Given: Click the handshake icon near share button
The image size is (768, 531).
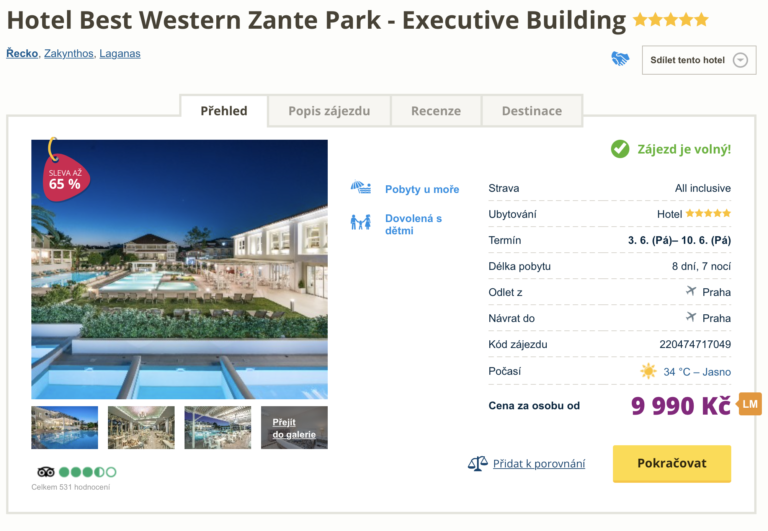Looking at the screenshot, I should pyautogui.click(x=620, y=59).
